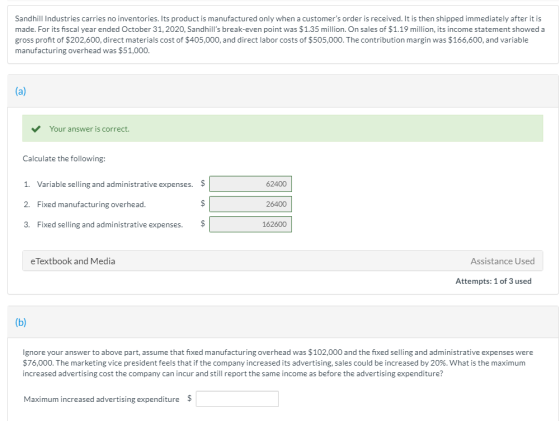Click the 'Calculate the following:' instruction text

click(64, 159)
